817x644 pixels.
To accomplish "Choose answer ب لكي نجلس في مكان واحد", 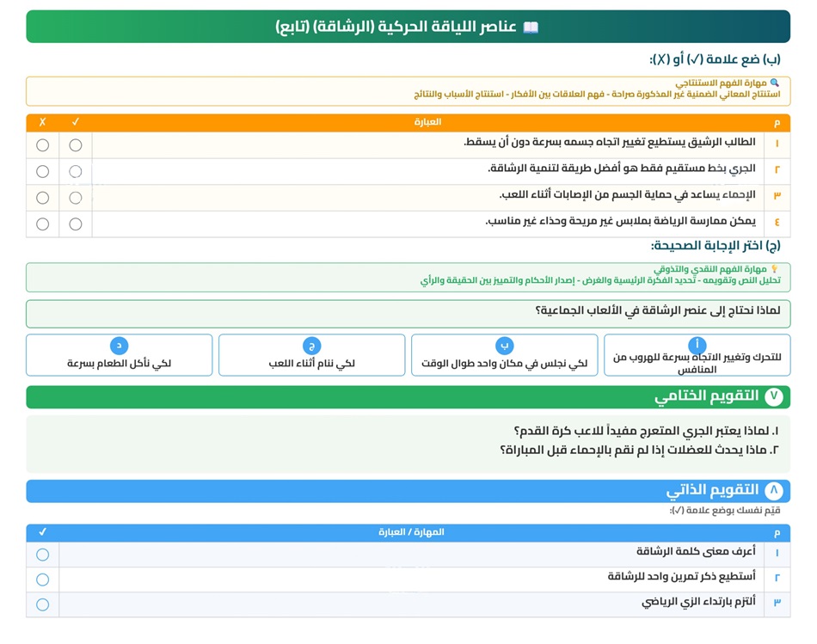I will [504, 355].
